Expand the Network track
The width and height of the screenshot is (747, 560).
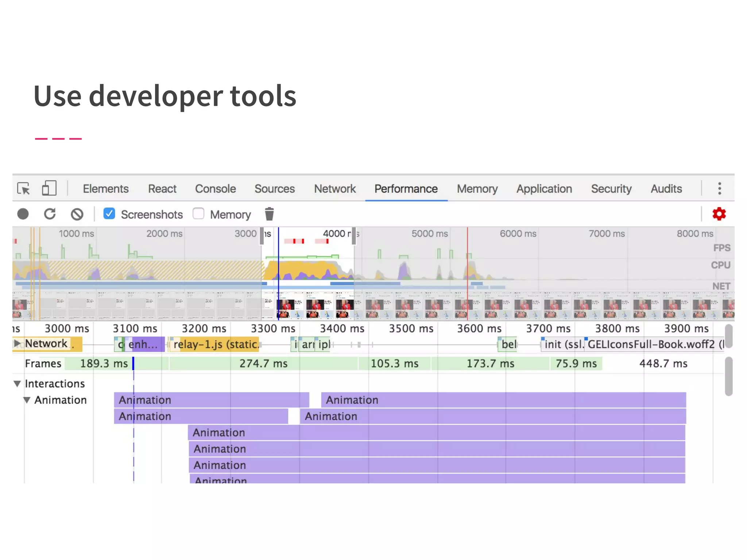pos(17,343)
